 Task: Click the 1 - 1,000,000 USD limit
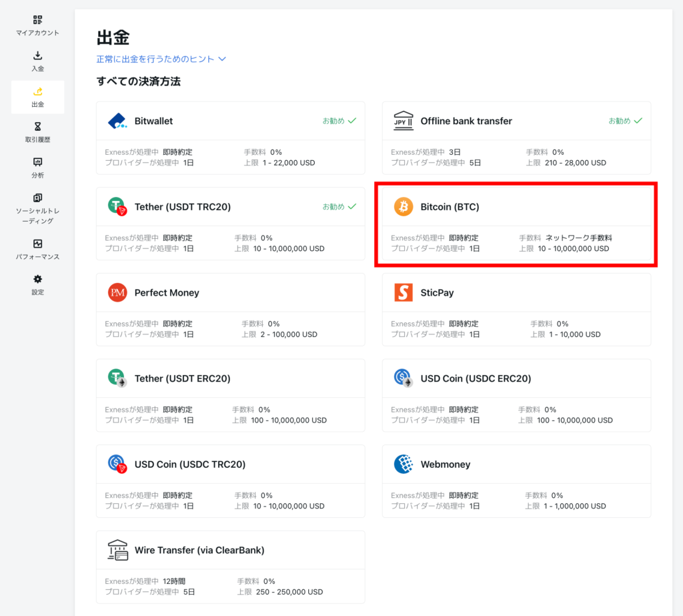[575, 506]
